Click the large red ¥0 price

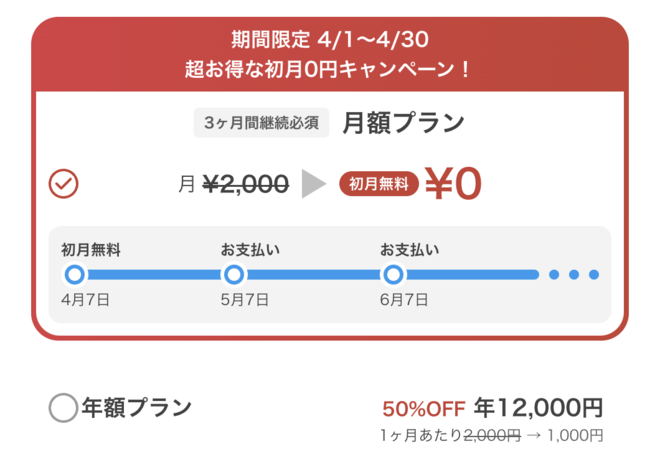tap(452, 183)
